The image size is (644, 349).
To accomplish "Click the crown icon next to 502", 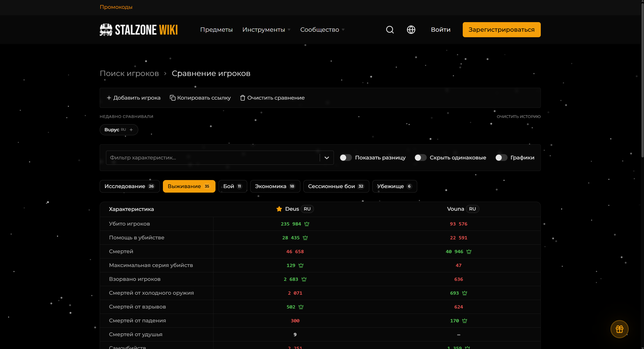I will 301,307.
